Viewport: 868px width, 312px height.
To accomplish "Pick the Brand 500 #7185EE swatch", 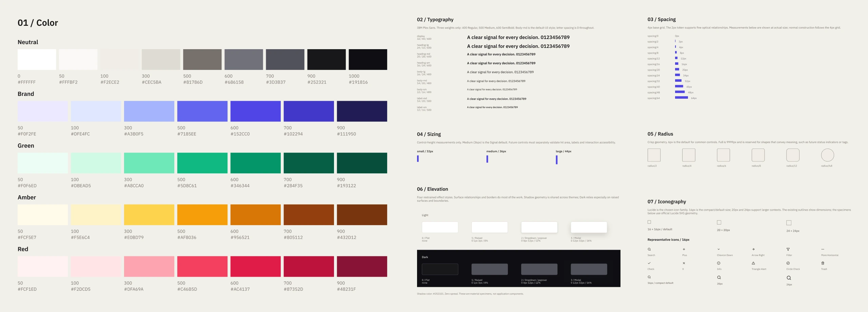I will click(202, 111).
